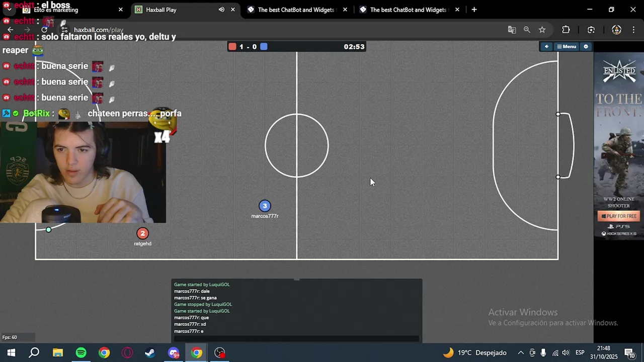Click the Fps: 60 indicator

(x=10, y=337)
